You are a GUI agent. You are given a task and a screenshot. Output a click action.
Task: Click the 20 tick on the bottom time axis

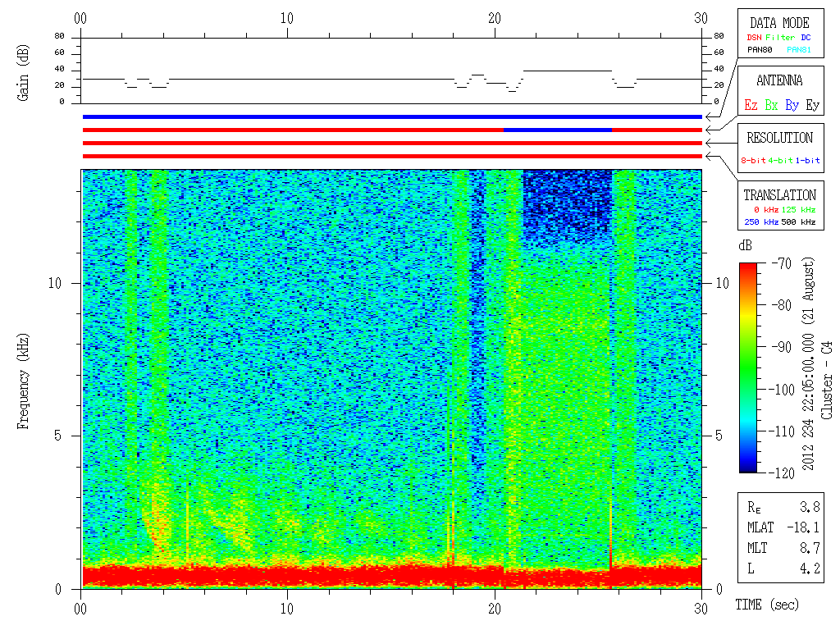point(495,609)
